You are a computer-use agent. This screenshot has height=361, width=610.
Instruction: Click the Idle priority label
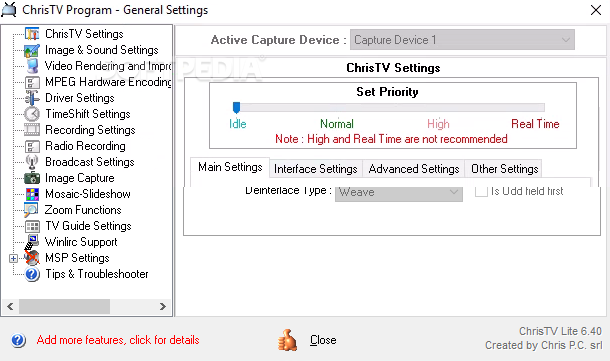tap(237, 124)
